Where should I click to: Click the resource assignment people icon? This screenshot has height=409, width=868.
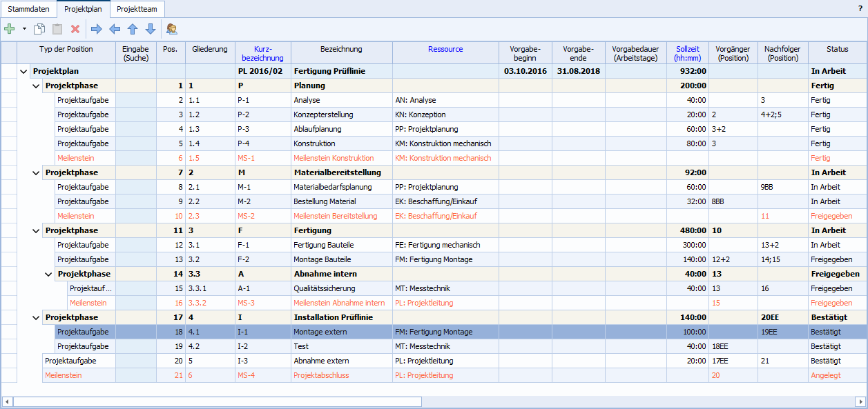[x=172, y=29]
